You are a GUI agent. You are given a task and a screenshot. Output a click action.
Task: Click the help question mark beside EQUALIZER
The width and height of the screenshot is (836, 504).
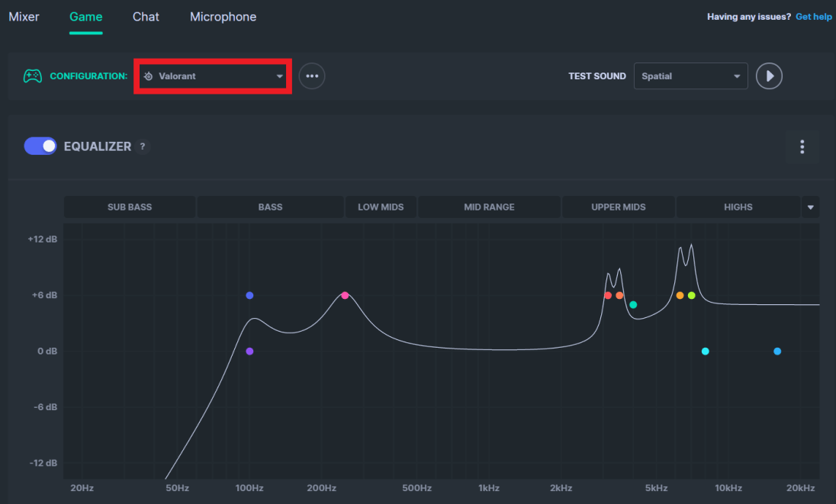click(x=142, y=146)
